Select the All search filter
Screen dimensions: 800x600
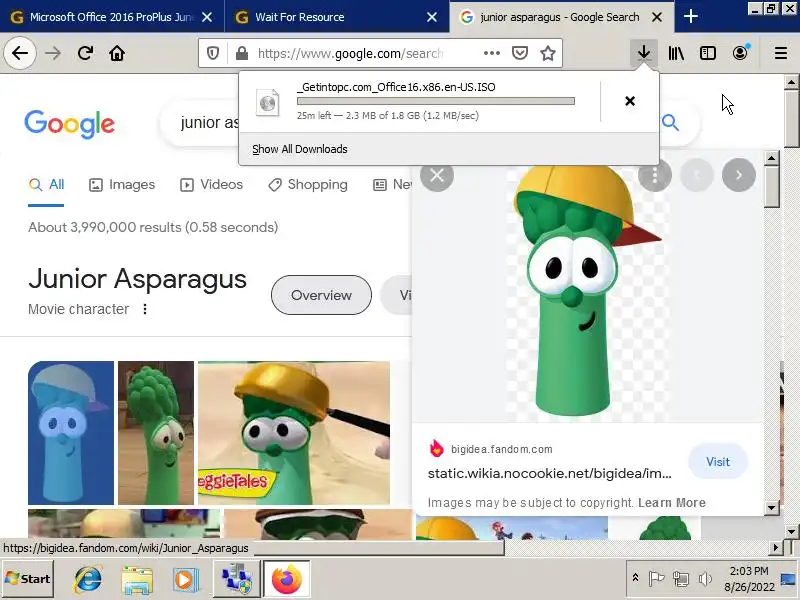(x=46, y=185)
